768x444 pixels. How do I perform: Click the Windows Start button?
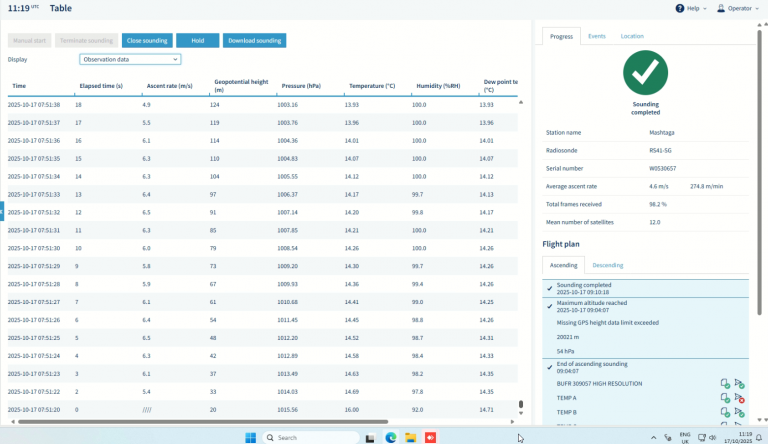(x=249, y=437)
